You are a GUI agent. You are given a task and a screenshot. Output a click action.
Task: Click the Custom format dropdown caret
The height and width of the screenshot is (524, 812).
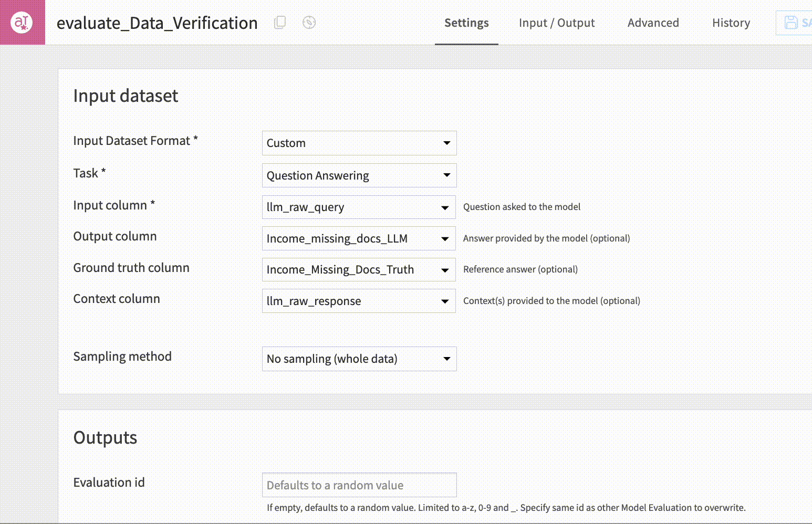coord(447,143)
